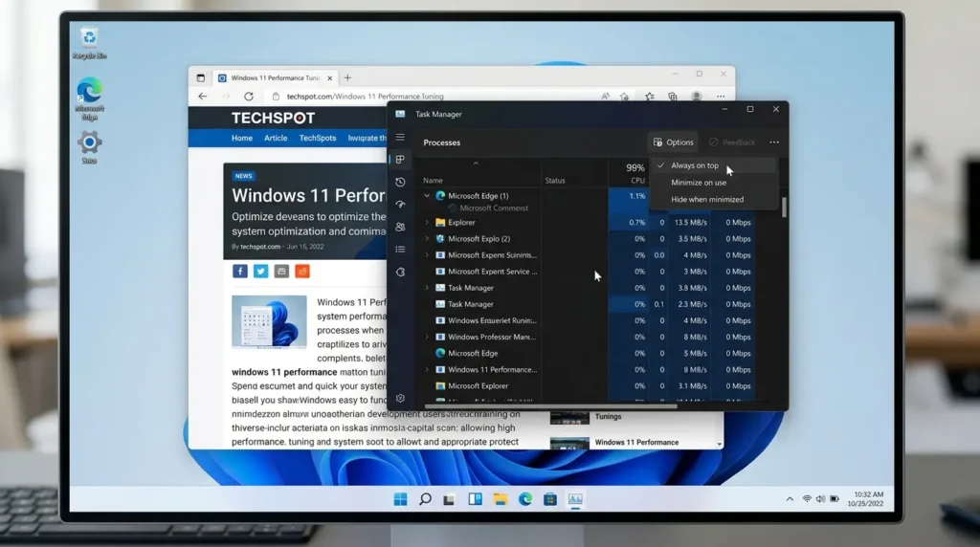Open Edge Settings and more menu
This screenshot has width=980, height=547.
pos(721,97)
